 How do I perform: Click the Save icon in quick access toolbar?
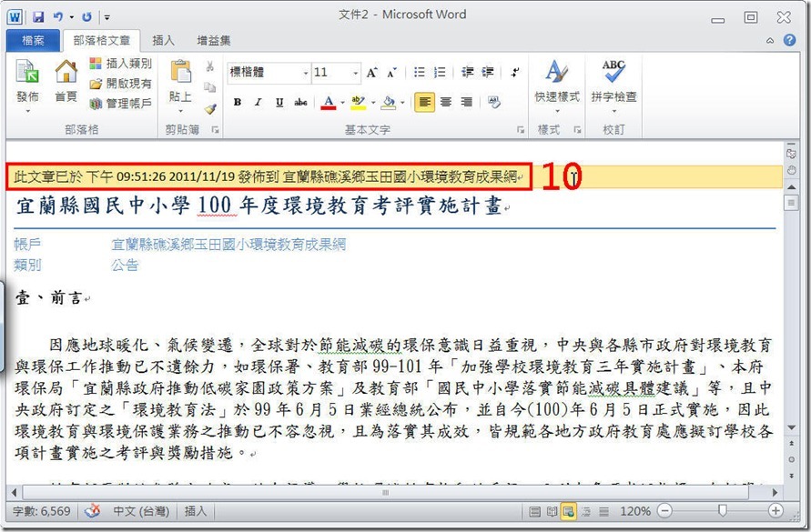(x=38, y=16)
